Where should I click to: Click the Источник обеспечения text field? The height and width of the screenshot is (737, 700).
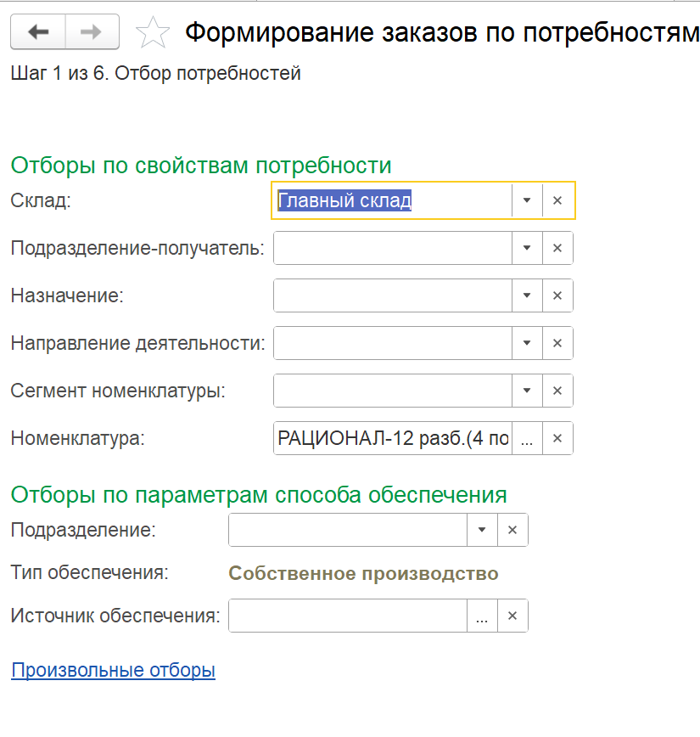[x=348, y=616]
